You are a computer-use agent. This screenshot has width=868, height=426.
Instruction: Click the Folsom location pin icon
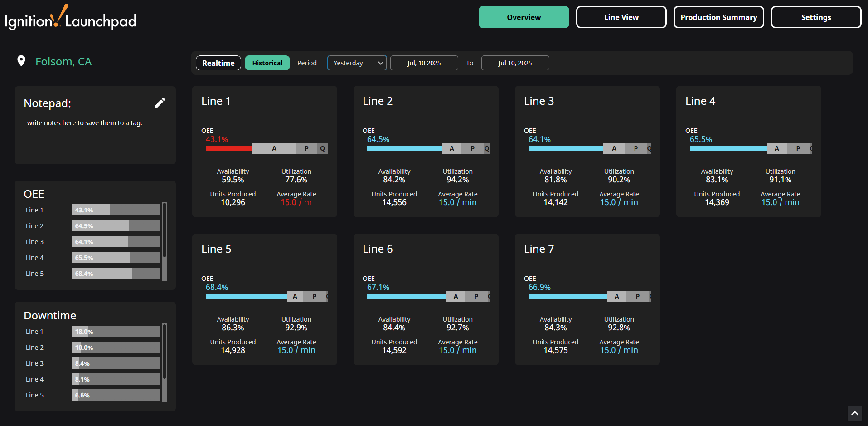[21, 61]
